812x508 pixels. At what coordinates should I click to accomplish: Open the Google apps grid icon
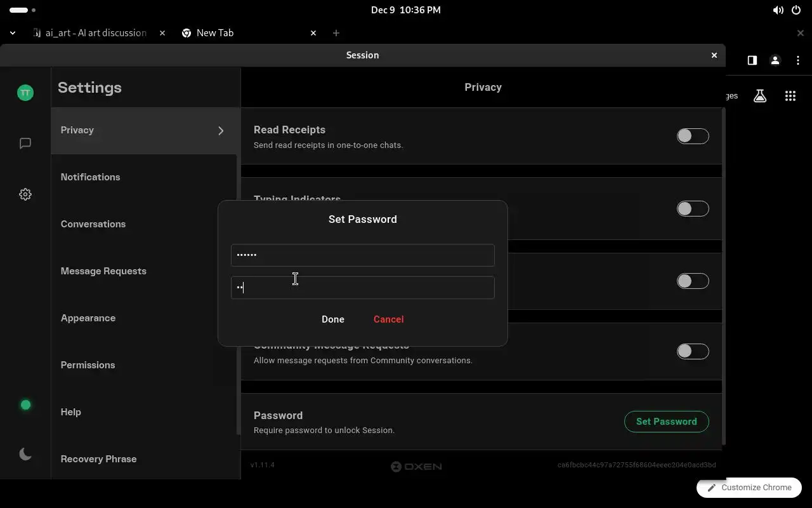pyautogui.click(x=790, y=96)
